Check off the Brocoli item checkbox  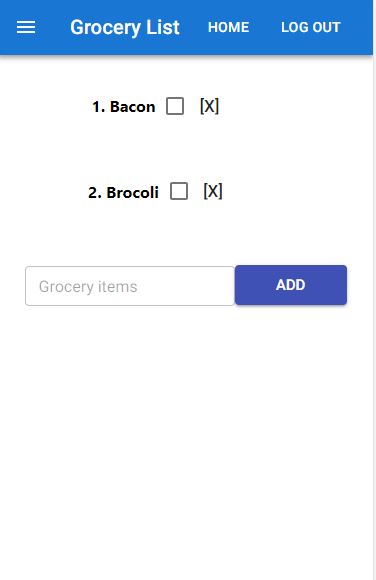point(179,191)
